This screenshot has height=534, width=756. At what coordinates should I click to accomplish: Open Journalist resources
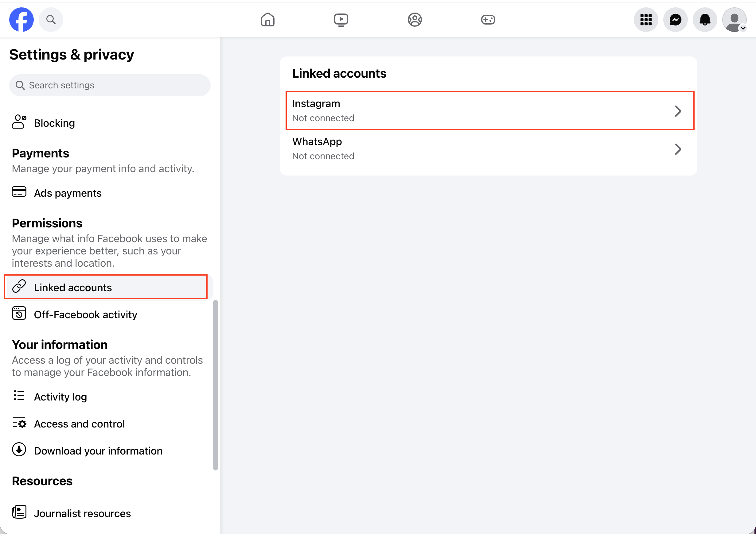click(x=110, y=513)
